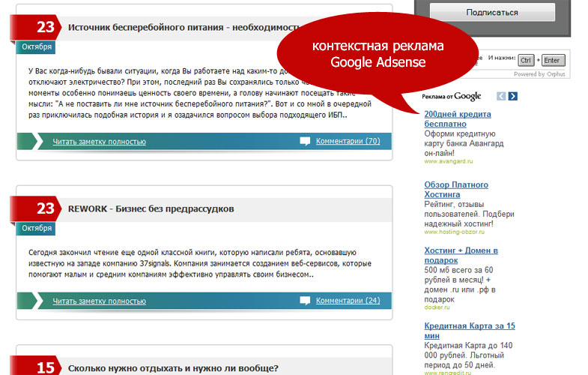Open Комментарии (70) link
The width and height of the screenshot is (588, 375).
pyautogui.click(x=348, y=141)
